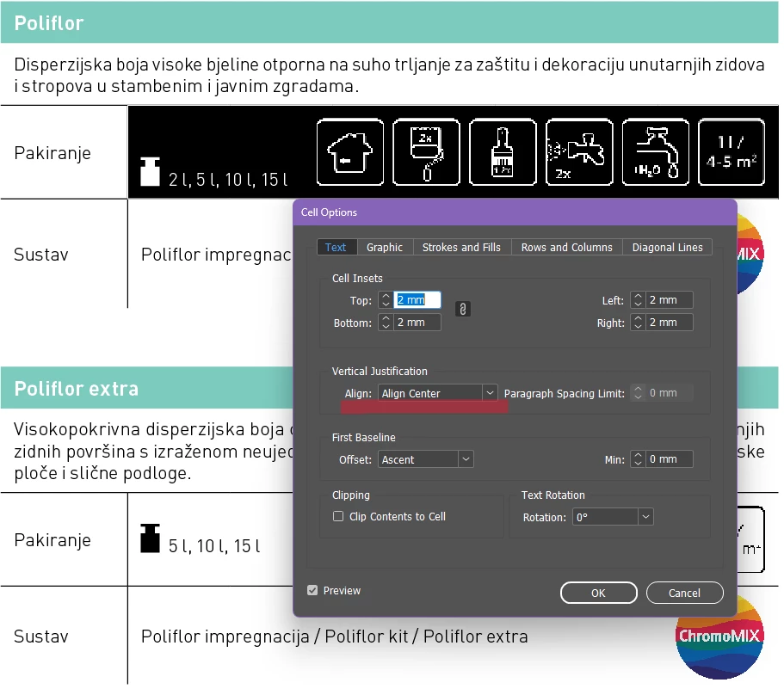Click the OK button
This screenshot has width=784, height=695.
(598, 593)
